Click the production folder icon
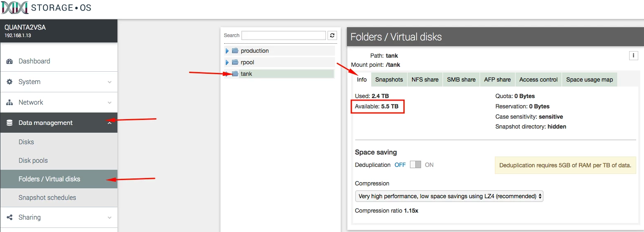Image resolution: width=644 pixels, height=232 pixels. [x=235, y=51]
